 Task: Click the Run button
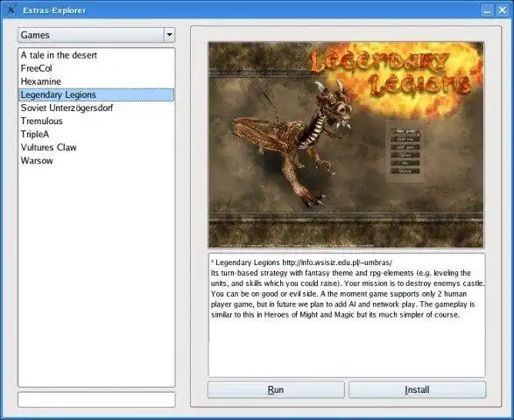coord(276,389)
